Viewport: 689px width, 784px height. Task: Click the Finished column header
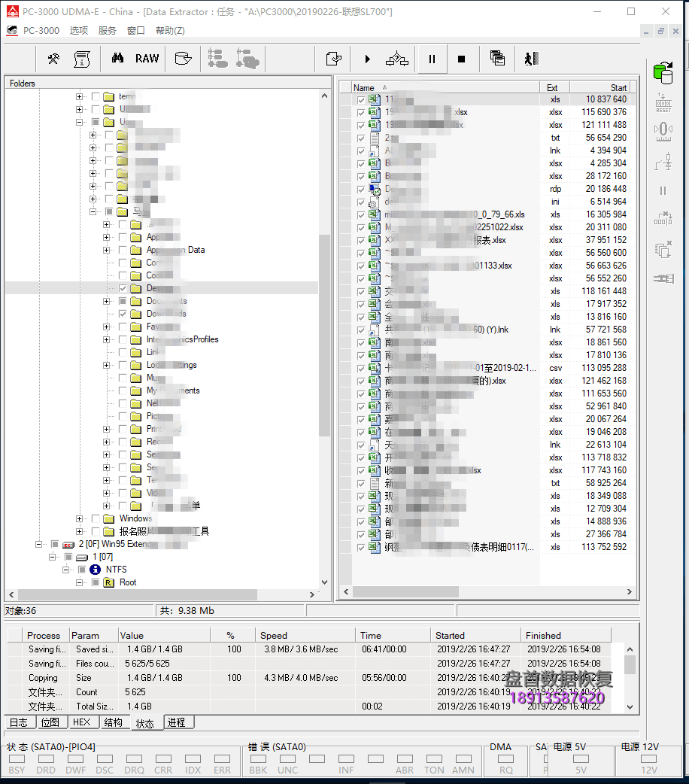tap(566, 636)
